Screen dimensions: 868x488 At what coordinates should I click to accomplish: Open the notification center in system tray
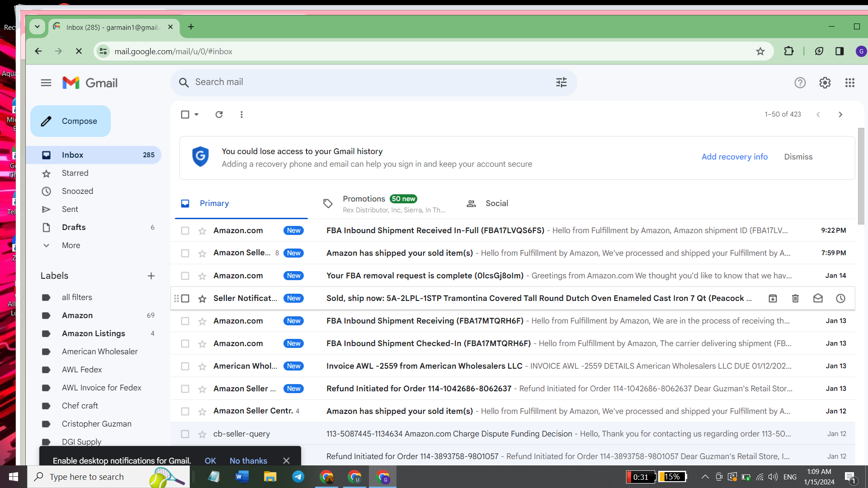pyautogui.click(x=850, y=477)
